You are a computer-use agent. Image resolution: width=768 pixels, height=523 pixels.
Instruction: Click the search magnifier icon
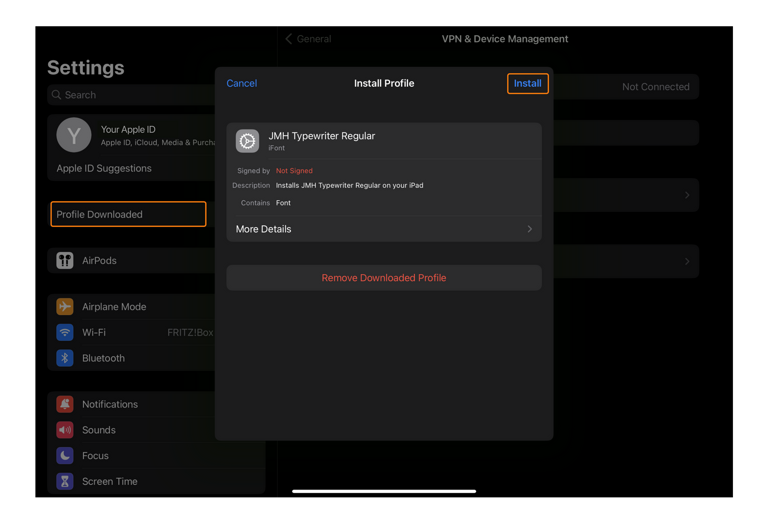pos(56,95)
